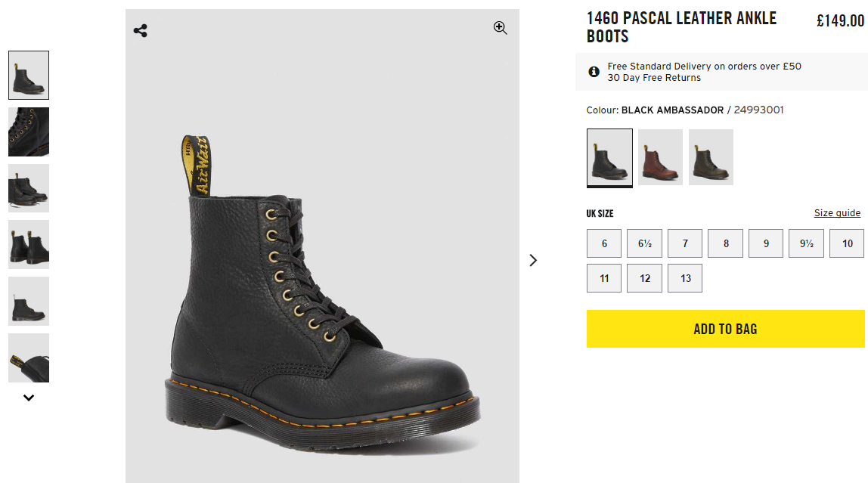Select UK size 6

[x=604, y=243]
